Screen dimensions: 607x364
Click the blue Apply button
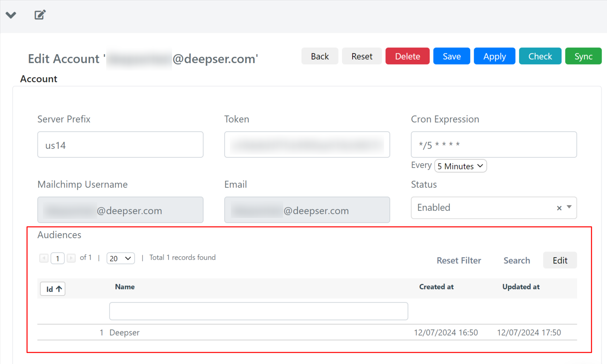[x=494, y=56]
